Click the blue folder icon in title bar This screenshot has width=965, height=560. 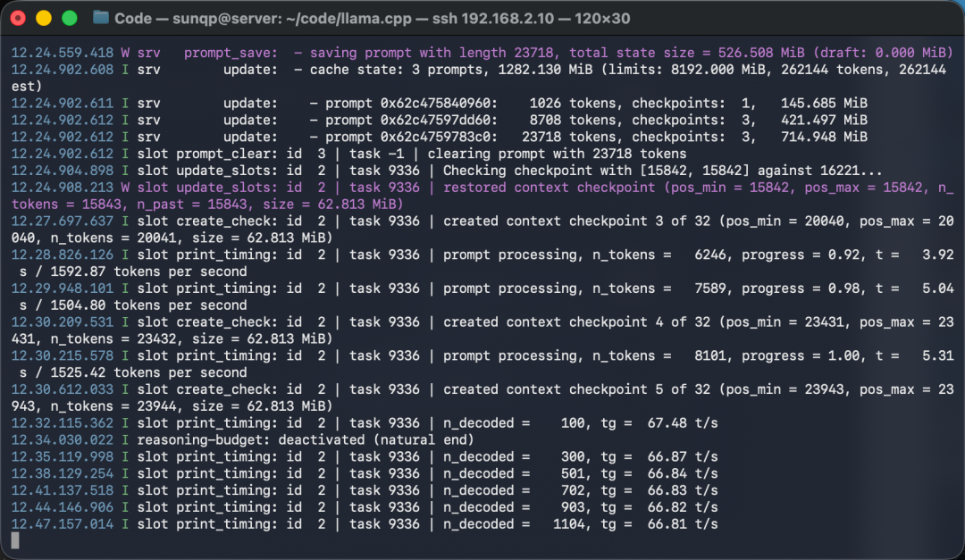100,18
